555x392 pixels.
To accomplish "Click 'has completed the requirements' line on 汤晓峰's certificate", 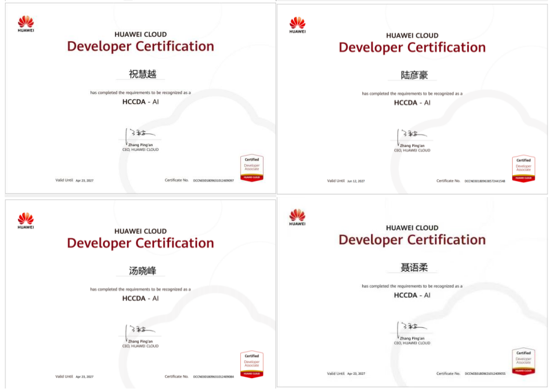I will (140, 289).
